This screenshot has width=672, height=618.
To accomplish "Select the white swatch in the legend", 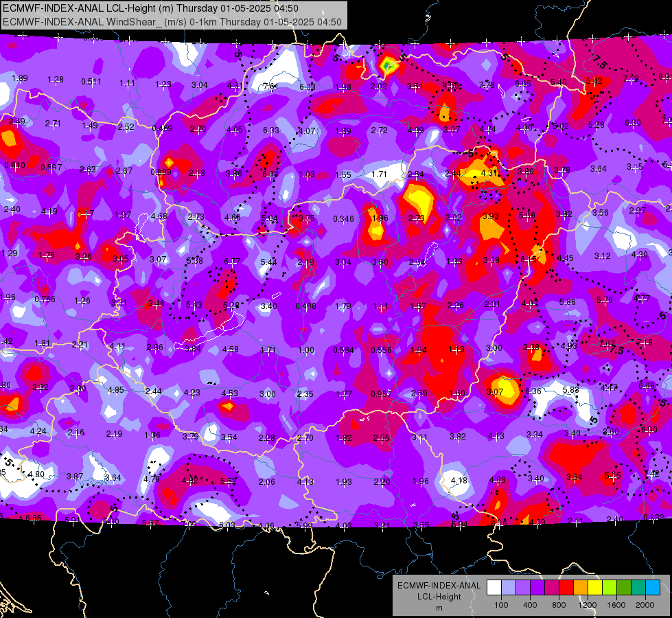I will (x=494, y=587).
